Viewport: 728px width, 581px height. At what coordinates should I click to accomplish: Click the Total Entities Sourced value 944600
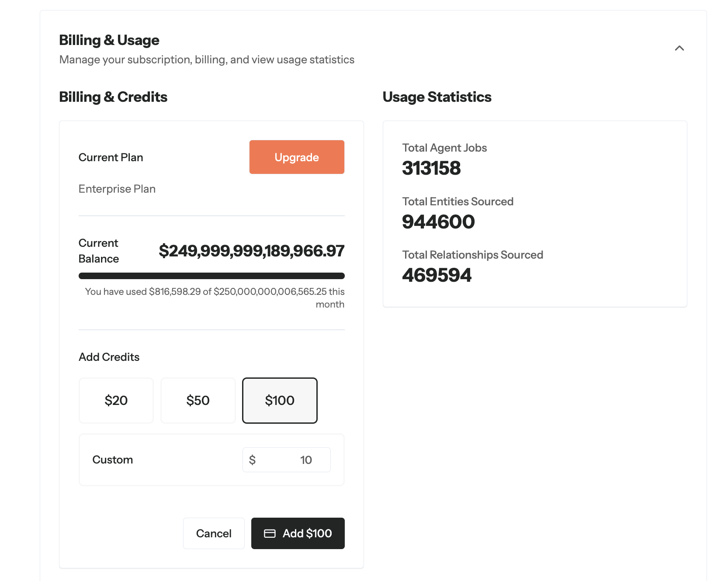pyautogui.click(x=438, y=222)
